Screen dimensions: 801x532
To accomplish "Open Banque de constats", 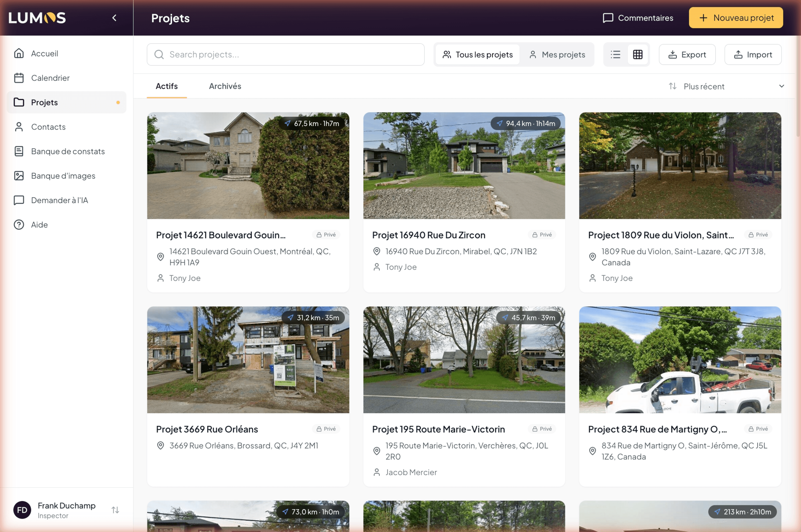I will 66,151.
